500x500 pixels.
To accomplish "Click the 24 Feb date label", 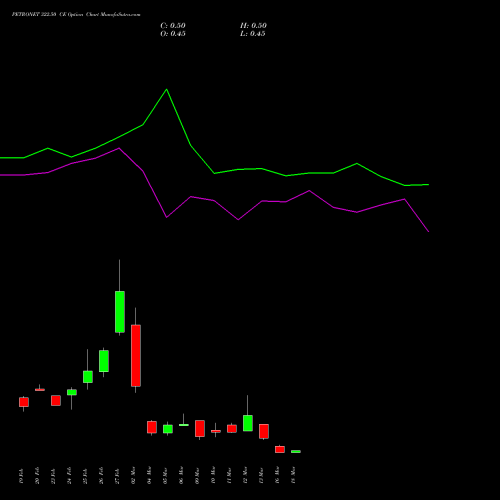I will [x=69, y=476].
